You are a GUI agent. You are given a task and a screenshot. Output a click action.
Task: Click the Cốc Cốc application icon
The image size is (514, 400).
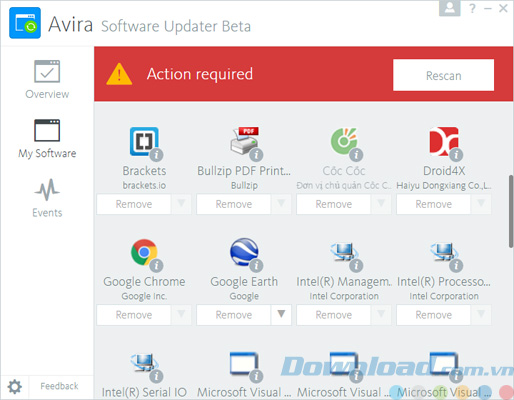(344, 141)
